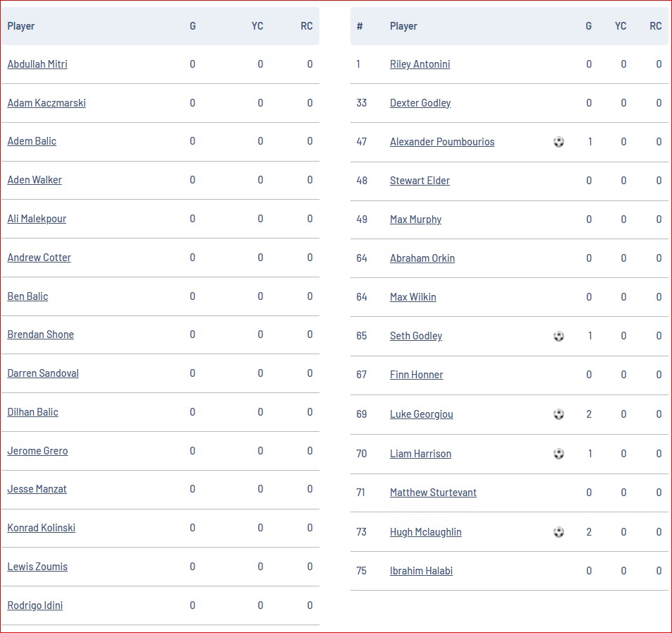Open Abdullah Mitri's player profile
The width and height of the screenshot is (672, 633).
click(37, 64)
